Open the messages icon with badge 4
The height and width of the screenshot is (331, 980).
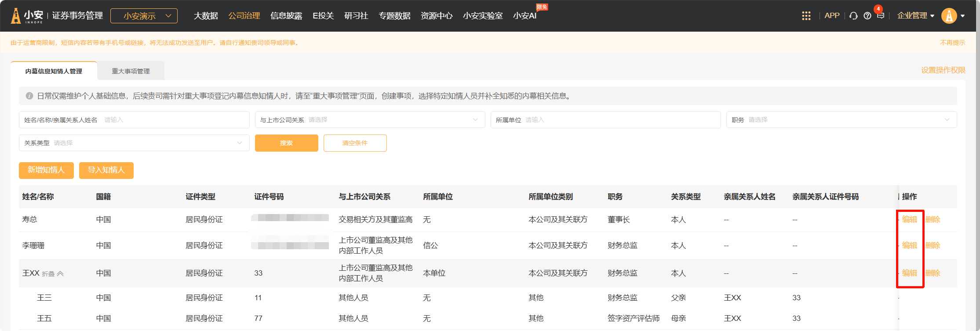[x=880, y=16]
